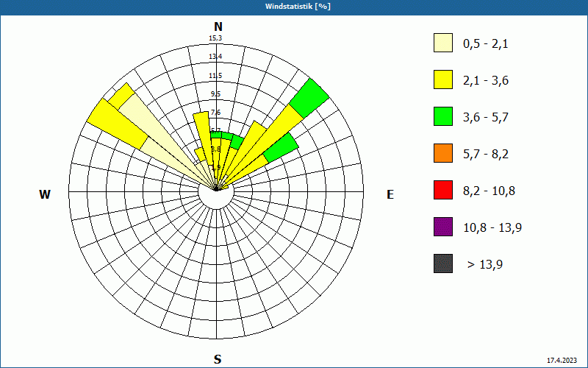588x368 pixels.
Task: Click the legend label '> 13,9'
Action: [x=485, y=265]
